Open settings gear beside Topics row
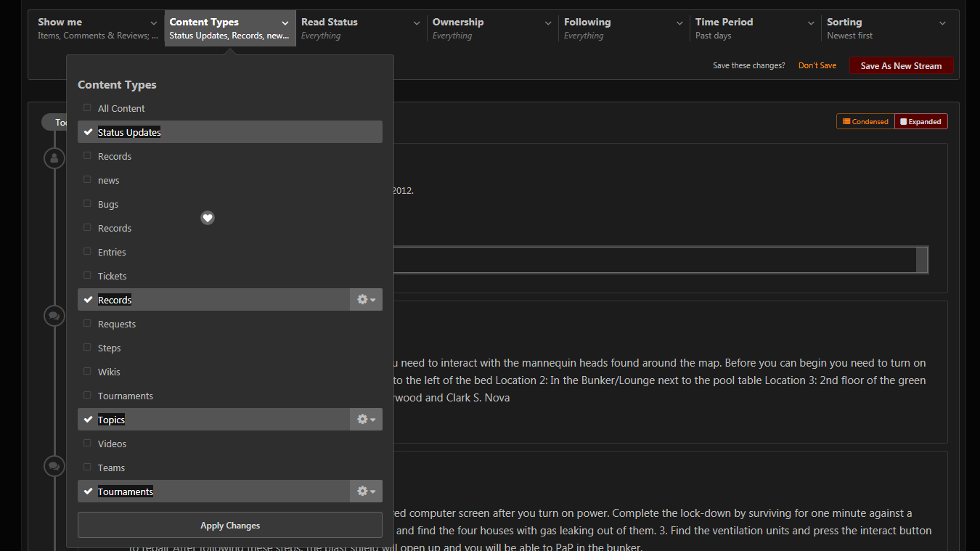This screenshot has width=980, height=551. click(x=366, y=420)
